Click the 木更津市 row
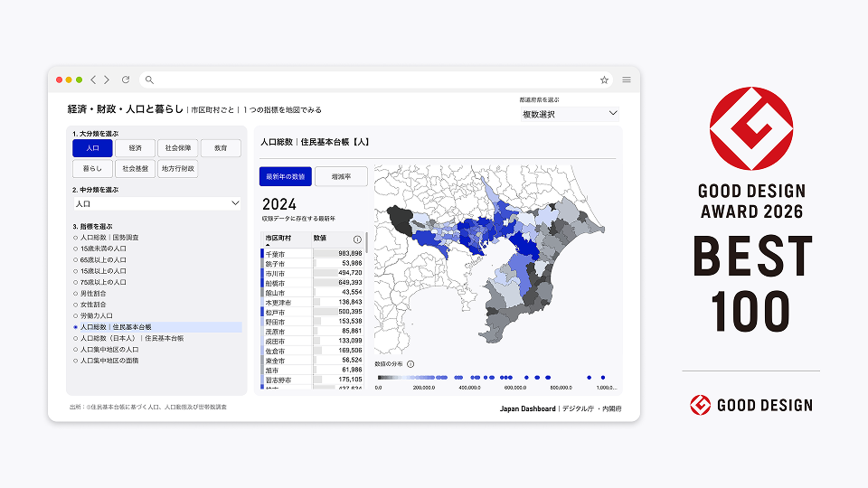 pos(312,302)
